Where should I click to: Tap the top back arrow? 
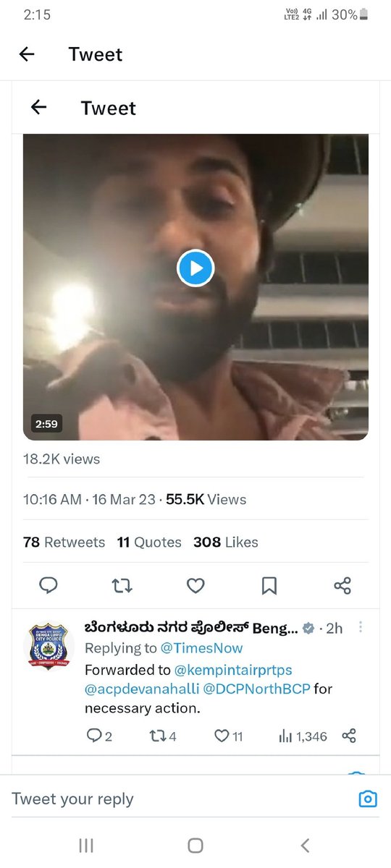27,54
